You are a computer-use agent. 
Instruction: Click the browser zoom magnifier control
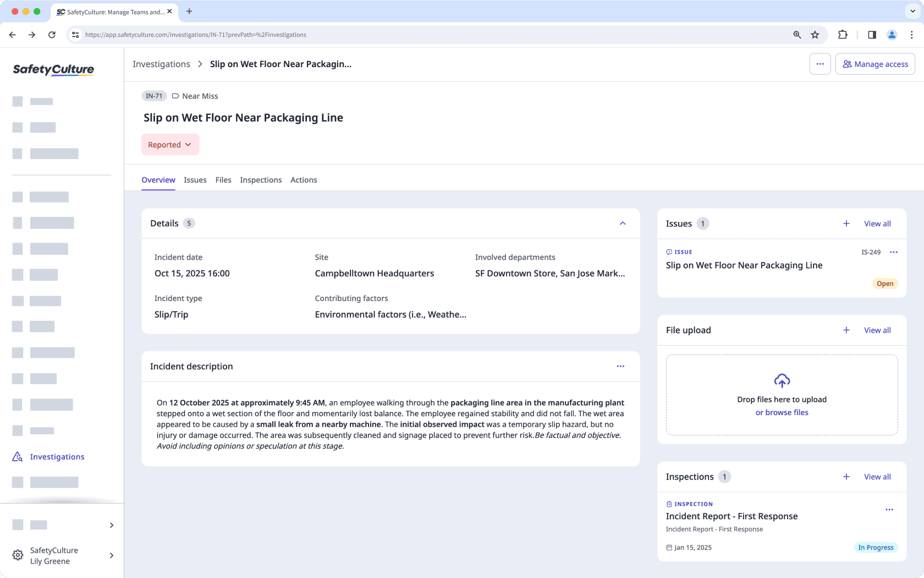(796, 34)
